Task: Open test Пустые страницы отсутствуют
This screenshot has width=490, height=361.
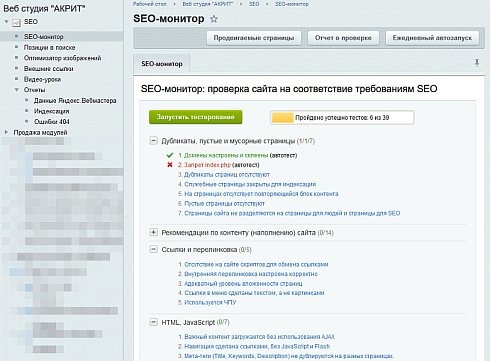Action: click(224, 204)
